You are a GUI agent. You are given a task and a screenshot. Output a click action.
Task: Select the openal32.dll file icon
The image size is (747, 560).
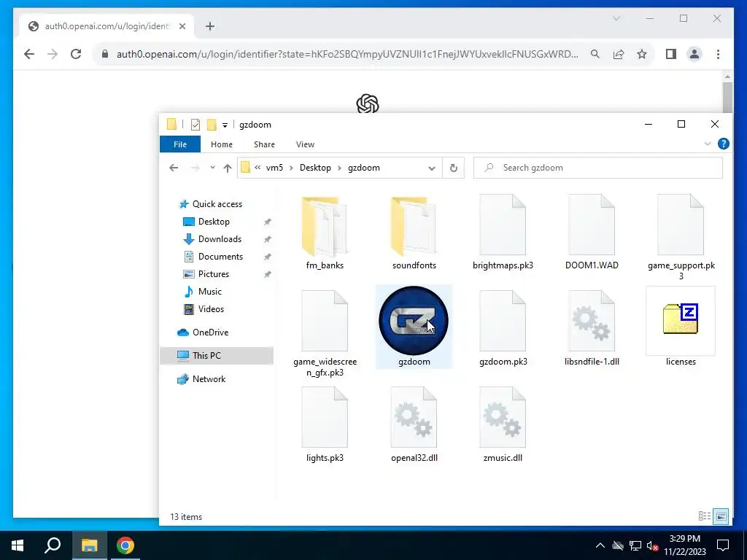414,417
